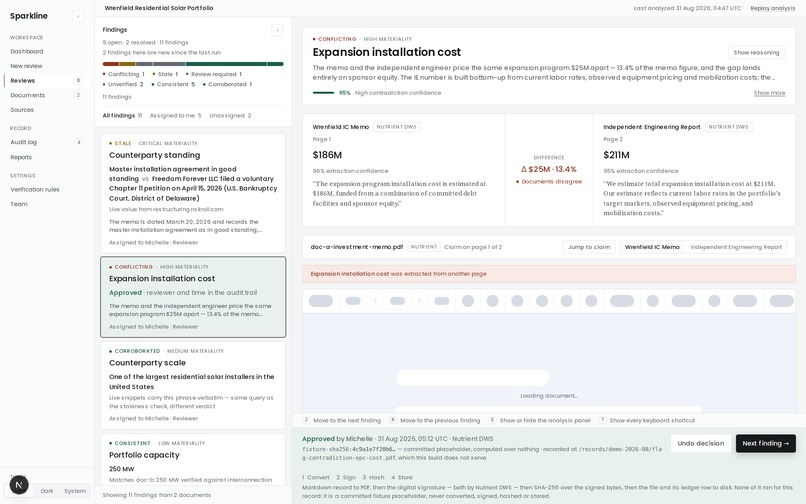806x504 pixels.
Task: Click the Store step label
Action: click(401, 477)
